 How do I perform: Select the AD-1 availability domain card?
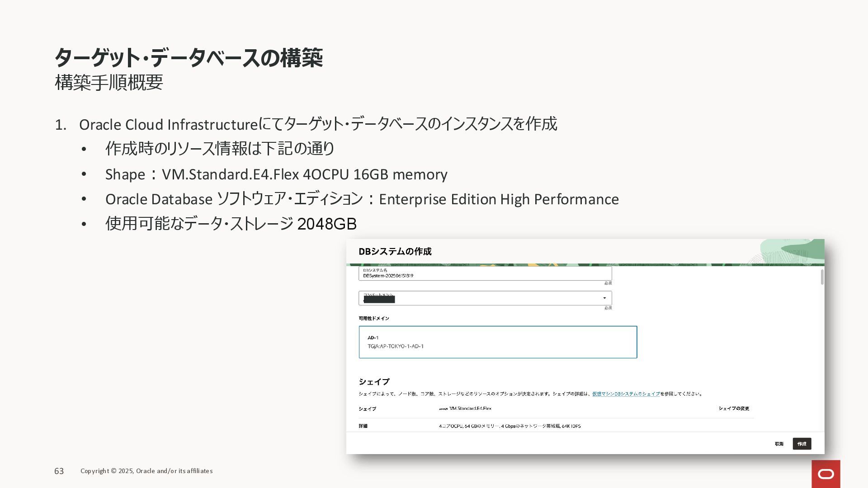click(498, 342)
